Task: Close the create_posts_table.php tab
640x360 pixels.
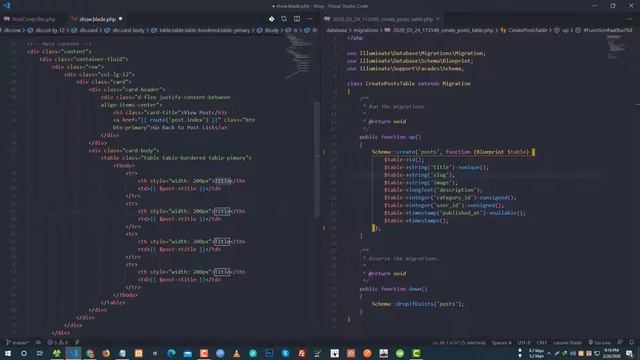Action: coord(438,19)
